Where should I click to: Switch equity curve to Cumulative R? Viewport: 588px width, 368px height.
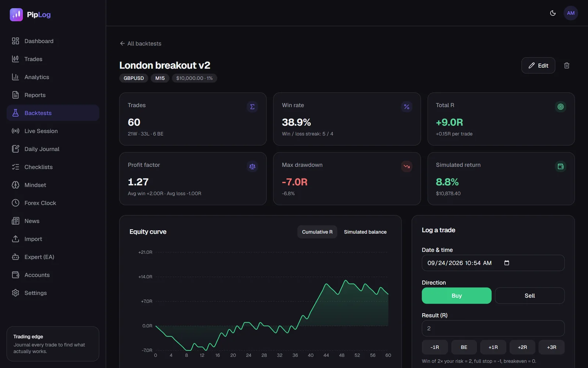(x=317, y=232)
